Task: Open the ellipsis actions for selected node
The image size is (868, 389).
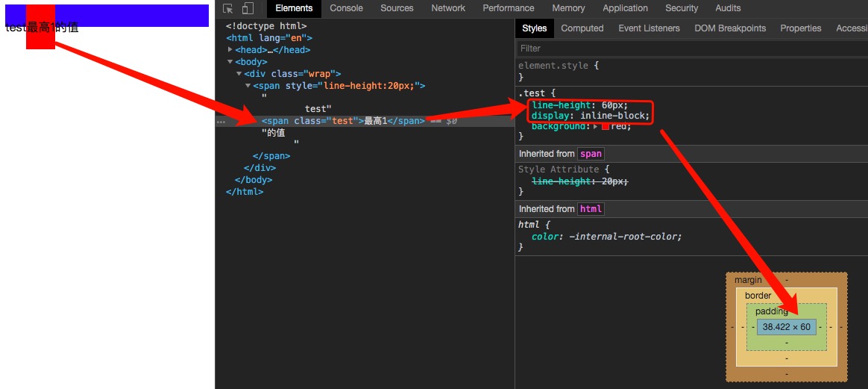Action: [x=221, y=122]
